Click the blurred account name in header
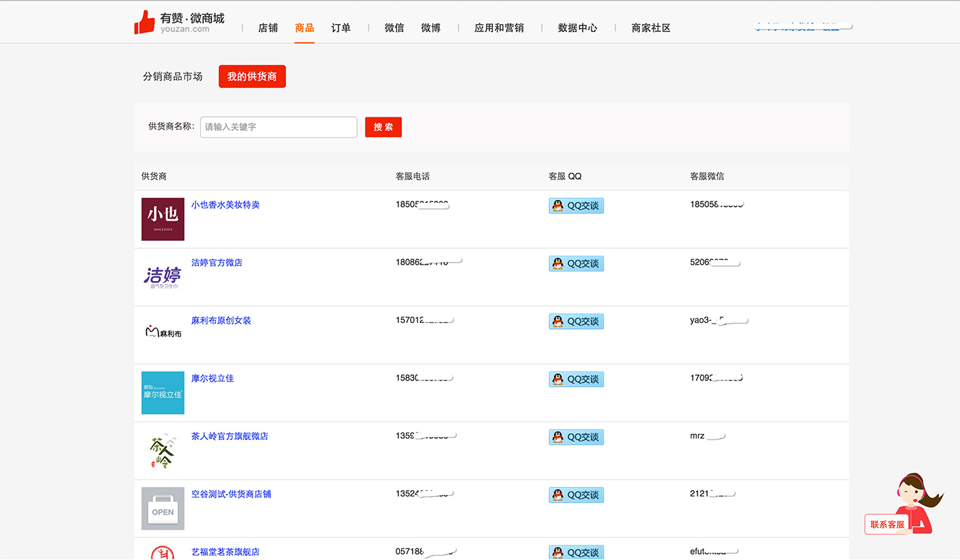This screenshot has height=560, width=960. coord(803,27)
